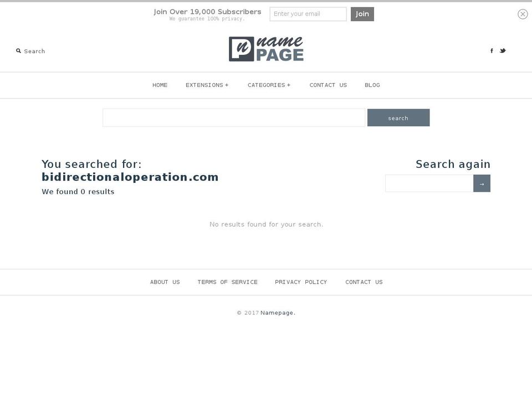Open ABOUT US in the footer

165,282
